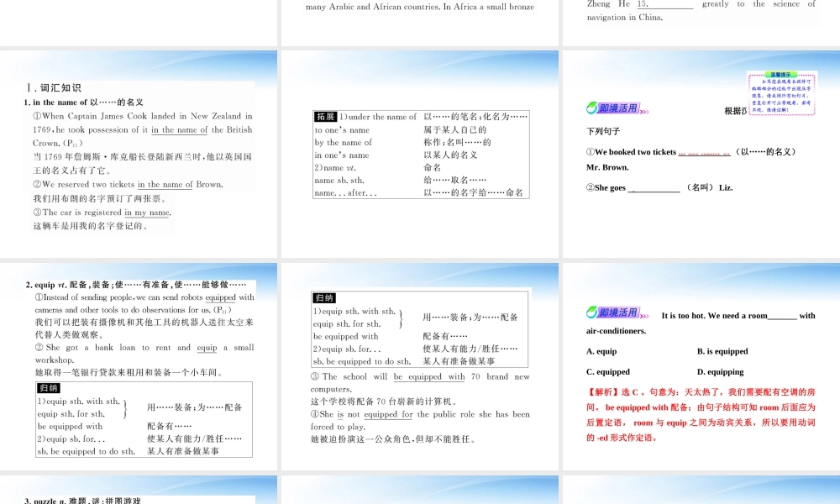Screen dimensions: 840x504
Task: Click sentence '③ The school will be equipped with'
Action: point(420,383)
